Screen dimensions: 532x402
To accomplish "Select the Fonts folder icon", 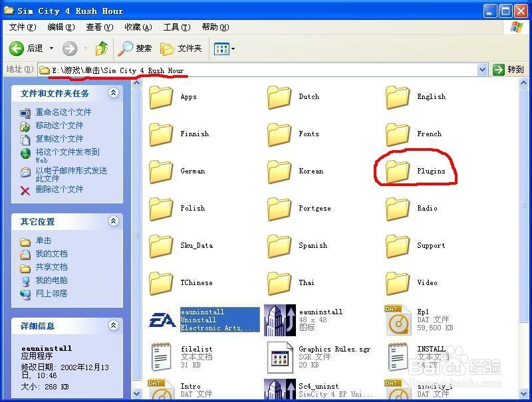I will click(279, 134).
